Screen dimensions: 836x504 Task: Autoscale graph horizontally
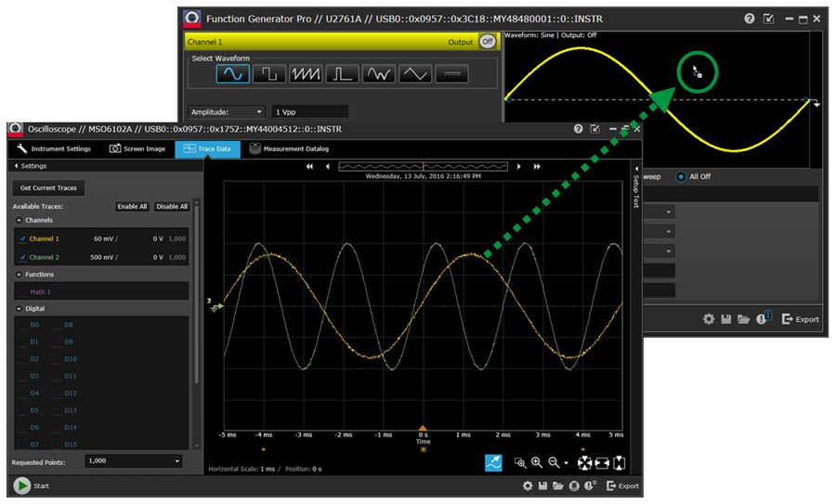click(x=602, y=463)
